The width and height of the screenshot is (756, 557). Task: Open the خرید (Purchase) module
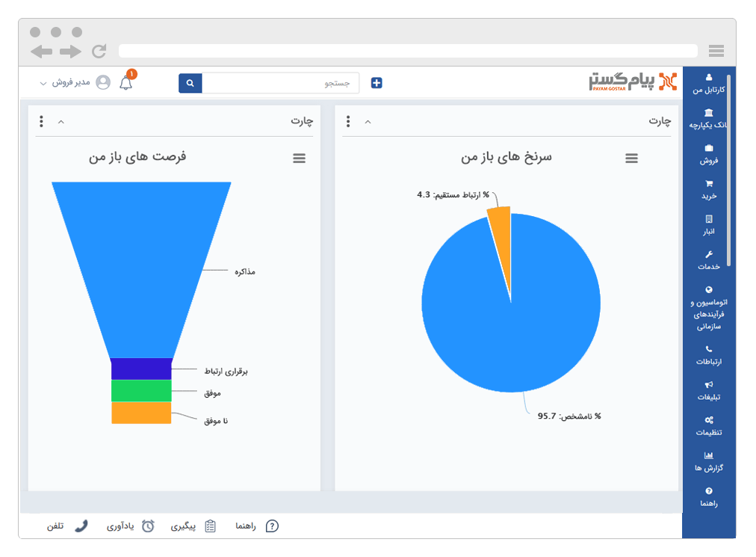tap(709, 188)
